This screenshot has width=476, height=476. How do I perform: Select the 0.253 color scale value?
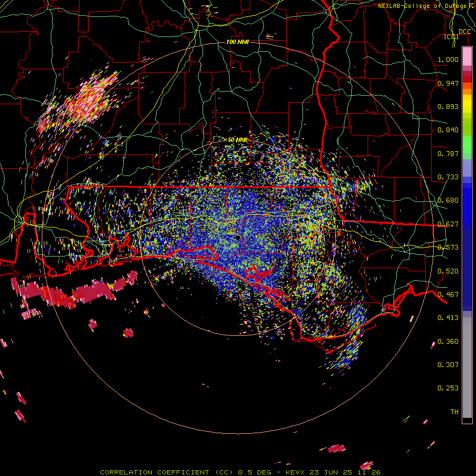pyautogui.click(x=448, y=388)
